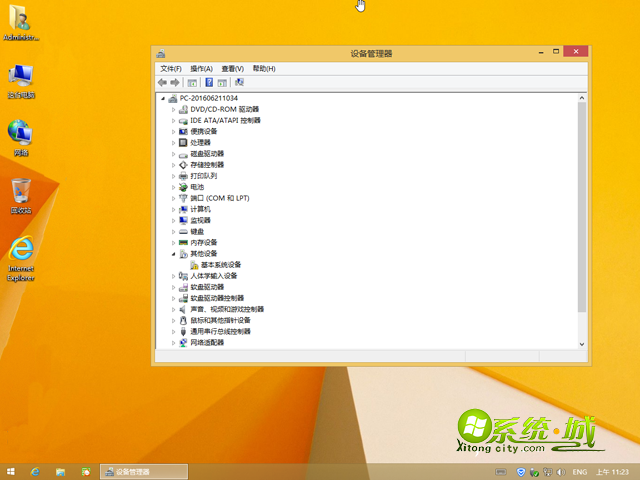Collapse the PC-201606211034 root node
Image resolution: width=640 pixels, height=480 pixels.
[163, 98]
